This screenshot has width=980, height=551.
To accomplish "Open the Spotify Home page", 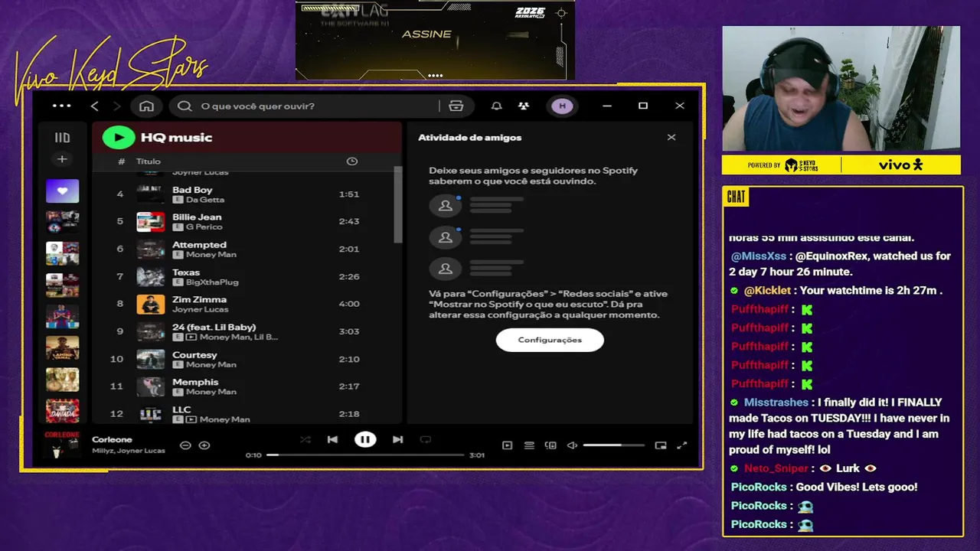I will point(147,106).
